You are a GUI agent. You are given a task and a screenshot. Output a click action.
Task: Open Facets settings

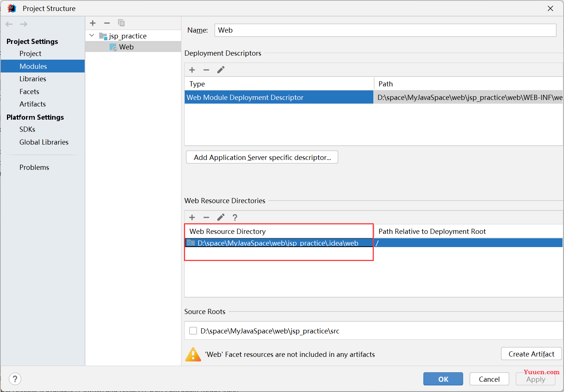[29, 92]
